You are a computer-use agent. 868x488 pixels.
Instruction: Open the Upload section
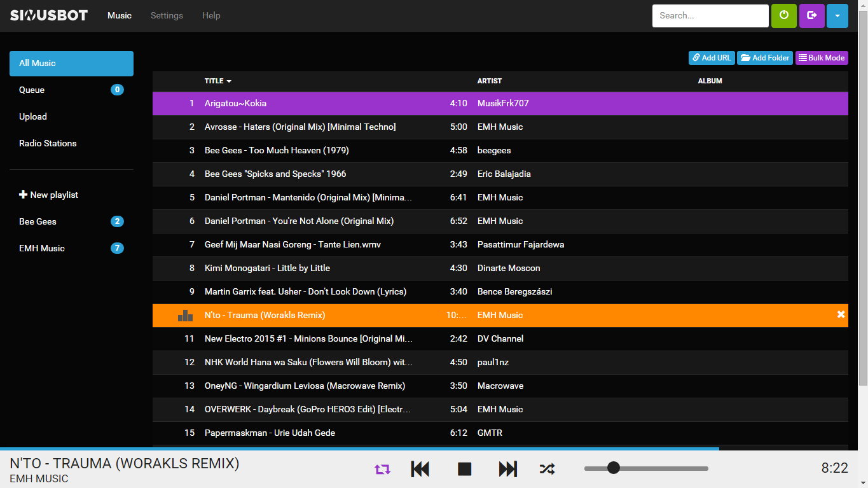pyautogui.click(x=71, y=117)
